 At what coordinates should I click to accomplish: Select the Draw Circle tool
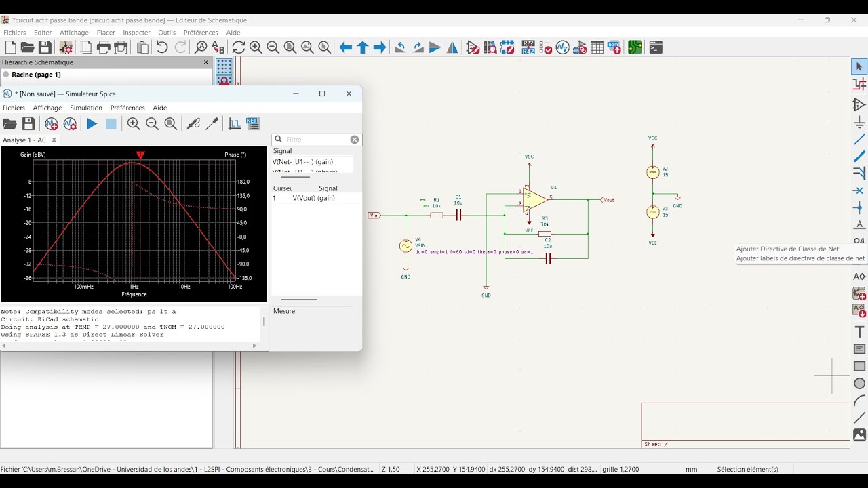(859, 384)
